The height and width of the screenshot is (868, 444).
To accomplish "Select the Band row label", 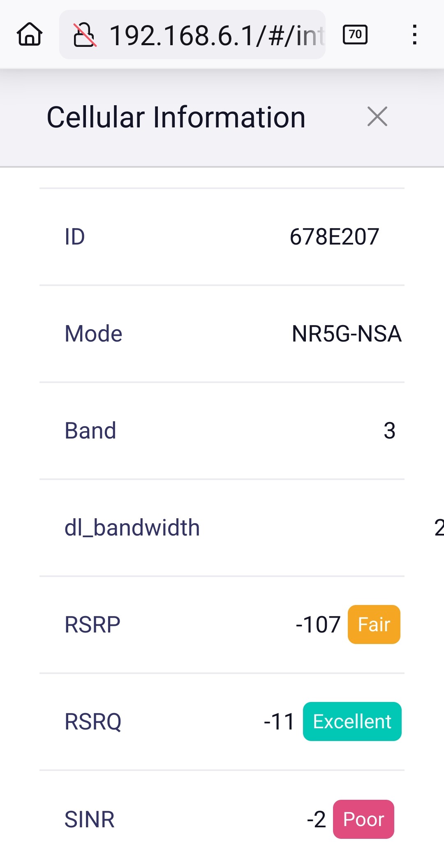I will point(90,431).
